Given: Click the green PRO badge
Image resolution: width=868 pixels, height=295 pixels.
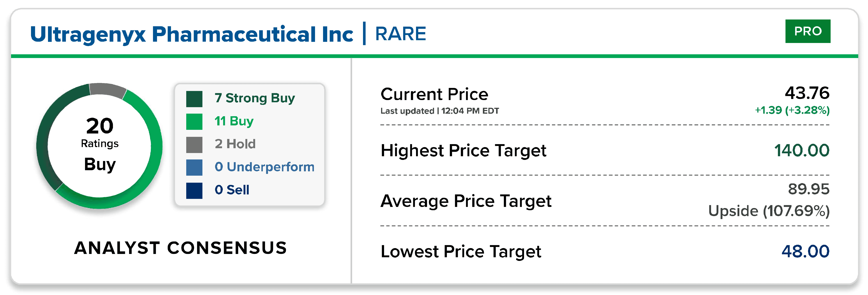Looking at the screenshot, I should click(808, 31).
